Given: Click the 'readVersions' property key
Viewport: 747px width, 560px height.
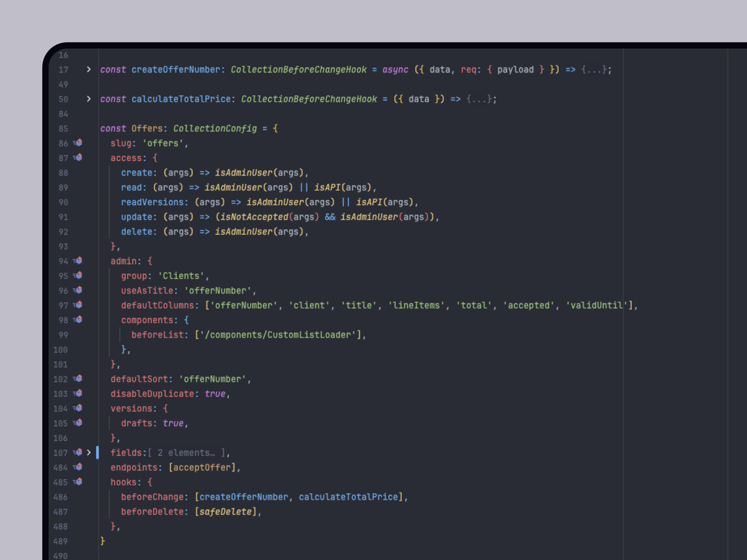Looking at the screenshot, I should pos(153,202).
